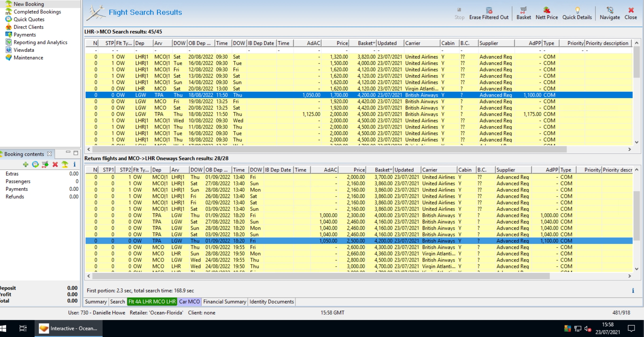This screenshot has height=337, width=644.
Task: Switch to the Financial Summary tab
Action: [x=224, y=302]
